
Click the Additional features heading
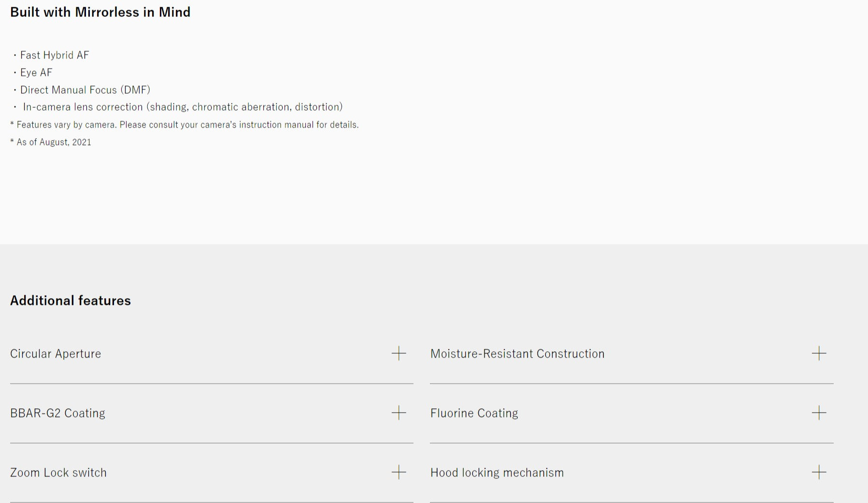[x=71, y=301]
